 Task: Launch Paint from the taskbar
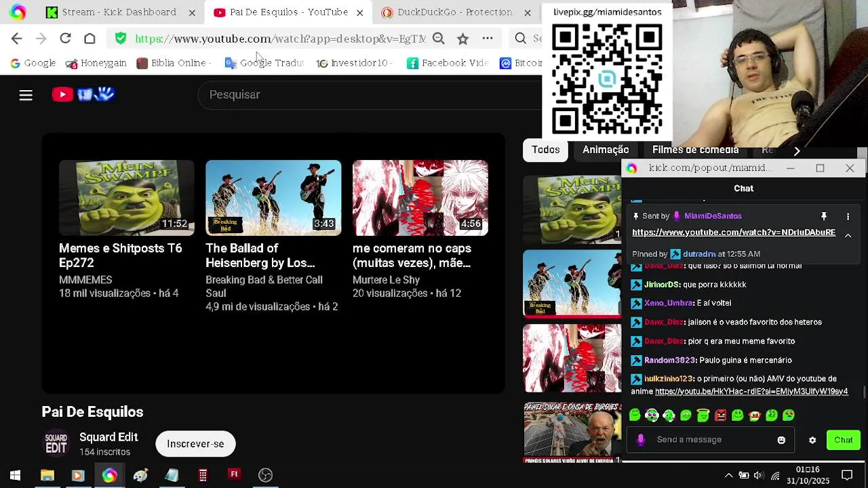[x=140, y=475]
